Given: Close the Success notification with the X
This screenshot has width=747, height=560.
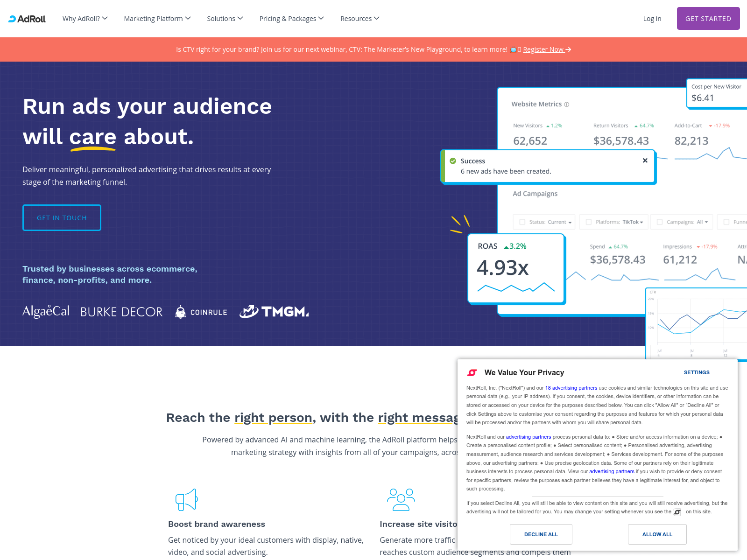Looking at the screenshot, I should 645,161.
